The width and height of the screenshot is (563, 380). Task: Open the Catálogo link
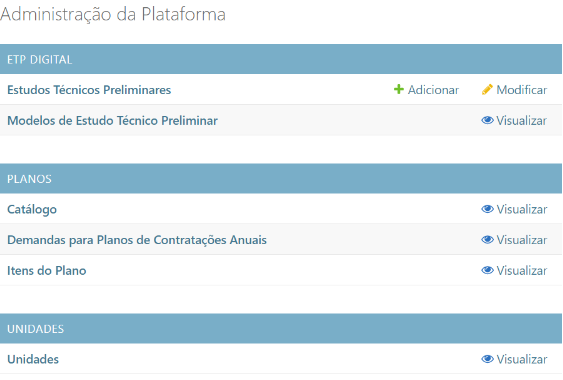[32, 209]
